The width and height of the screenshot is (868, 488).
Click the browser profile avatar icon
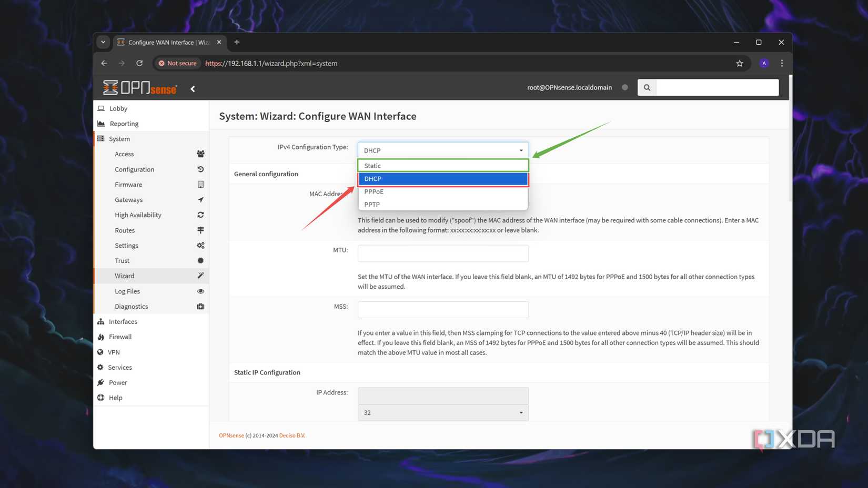coord(764,63)
